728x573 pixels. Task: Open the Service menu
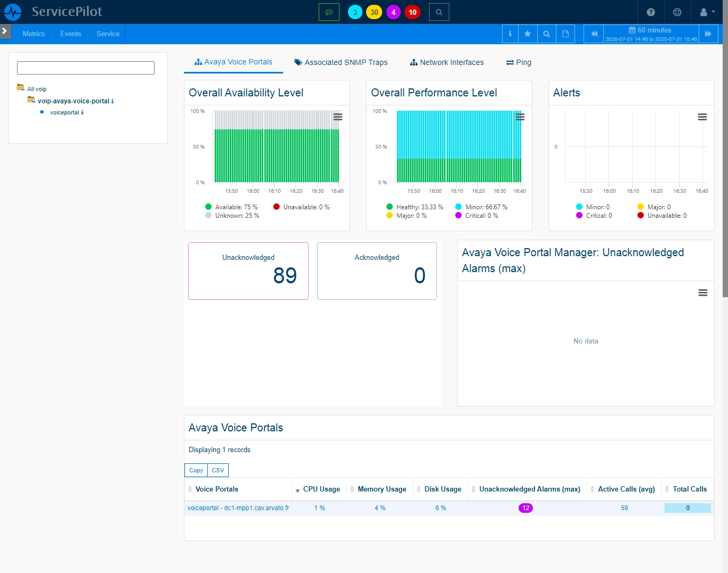108,34
